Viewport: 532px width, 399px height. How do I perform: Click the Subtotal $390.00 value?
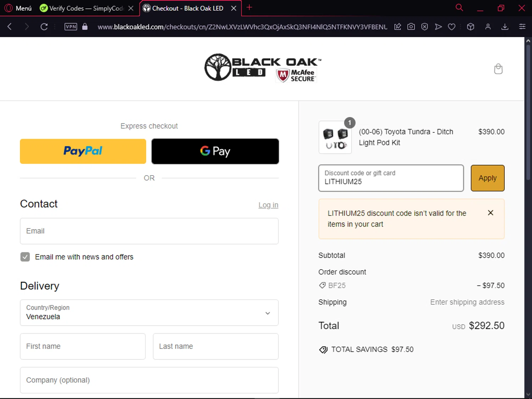(491, 255)
